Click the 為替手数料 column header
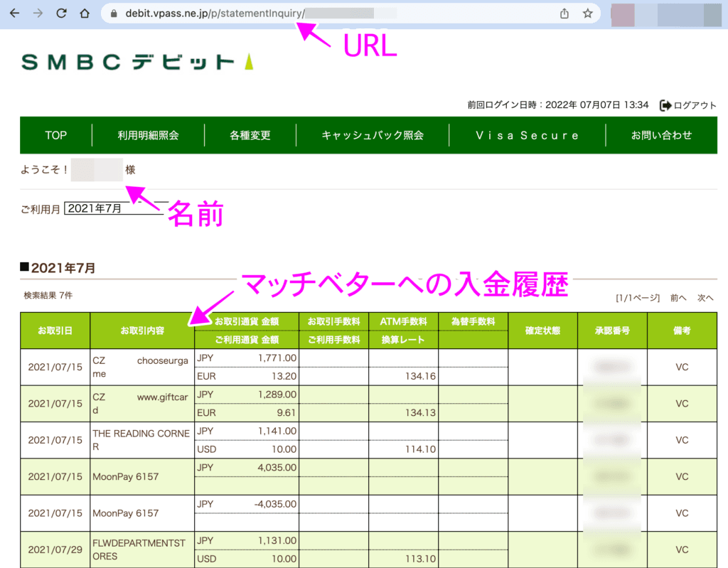This screenshot has height=568, width=728. pos(473,321)
